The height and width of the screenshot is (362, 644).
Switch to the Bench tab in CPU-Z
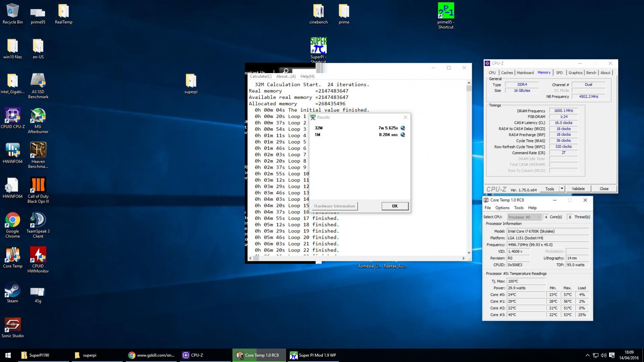point(591,73)
